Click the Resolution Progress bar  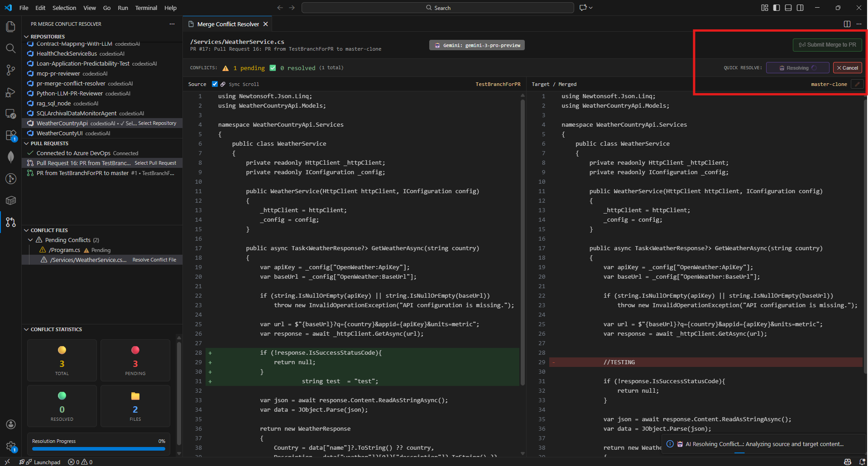(98, 449)
